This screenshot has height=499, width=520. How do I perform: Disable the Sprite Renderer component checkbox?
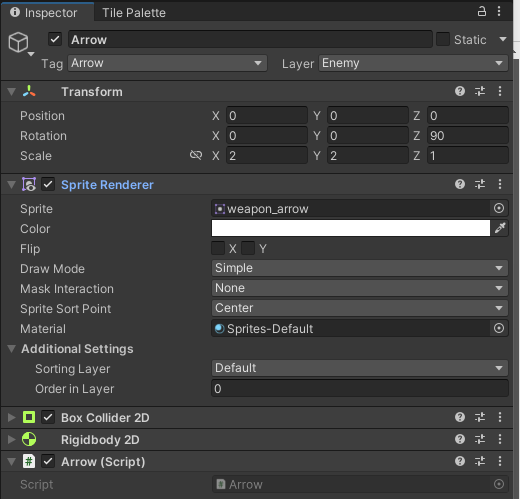(x=48, y=184)
